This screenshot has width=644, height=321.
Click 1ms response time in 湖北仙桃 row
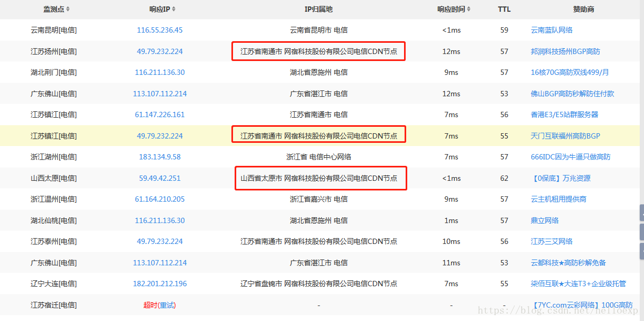[x=451, y=220]
